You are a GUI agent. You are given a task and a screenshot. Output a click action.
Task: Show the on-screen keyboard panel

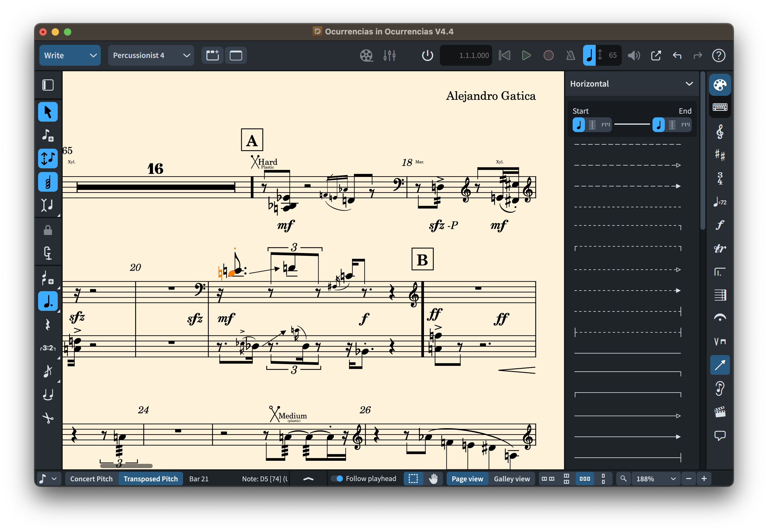click(720, 107)
